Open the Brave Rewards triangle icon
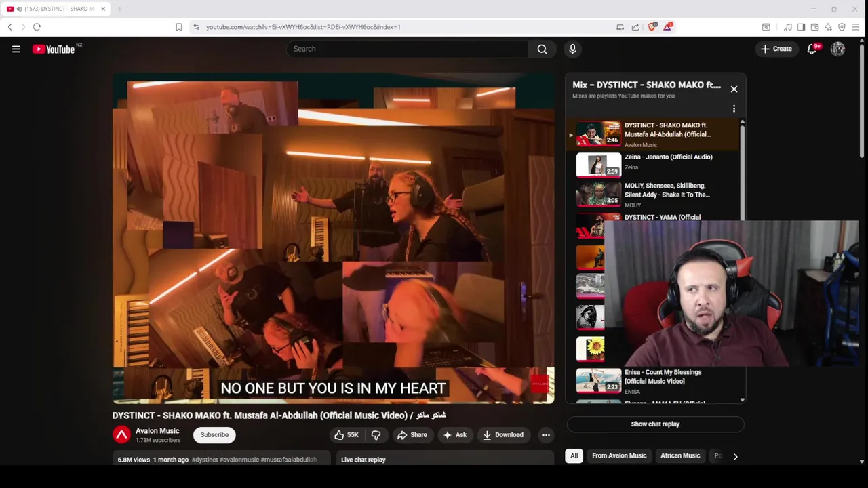Viewport: 868px width, 488px height. [668, 27]
